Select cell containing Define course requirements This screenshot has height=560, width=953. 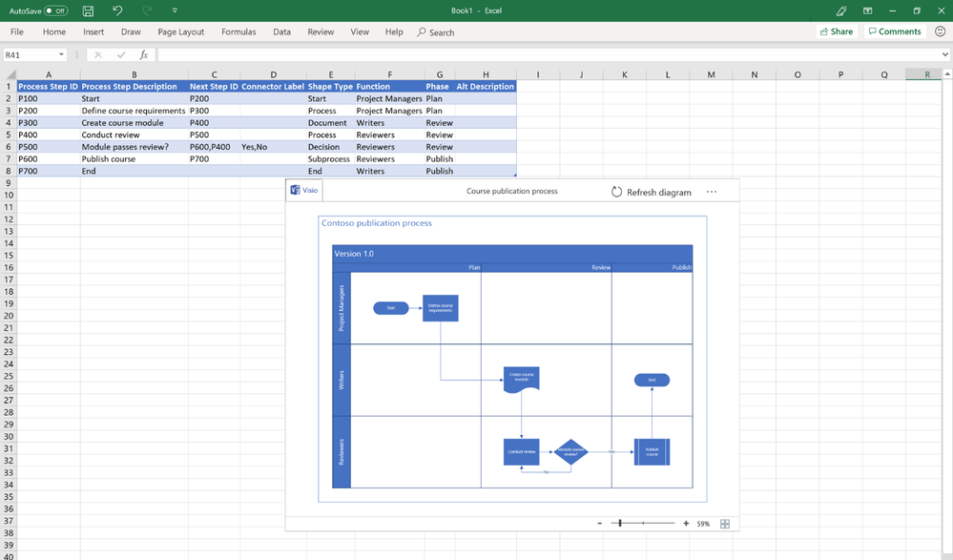pos(134,111)
